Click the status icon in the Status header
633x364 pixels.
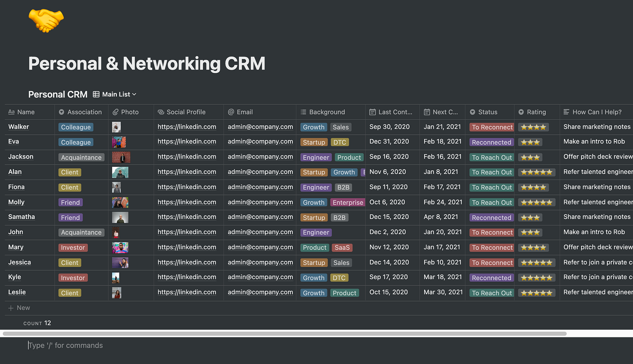pos(472,112)
